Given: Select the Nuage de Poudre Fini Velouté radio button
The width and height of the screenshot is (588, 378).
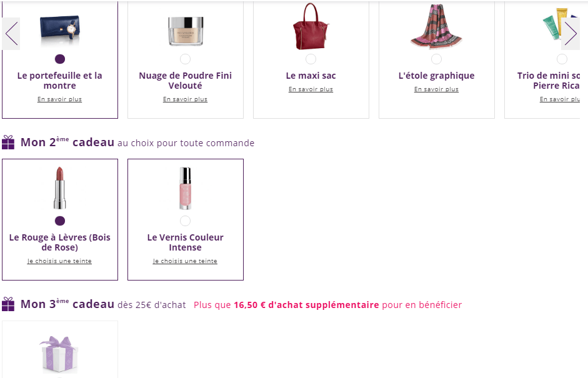Looking at the screenshot, I should click(185, 59).
